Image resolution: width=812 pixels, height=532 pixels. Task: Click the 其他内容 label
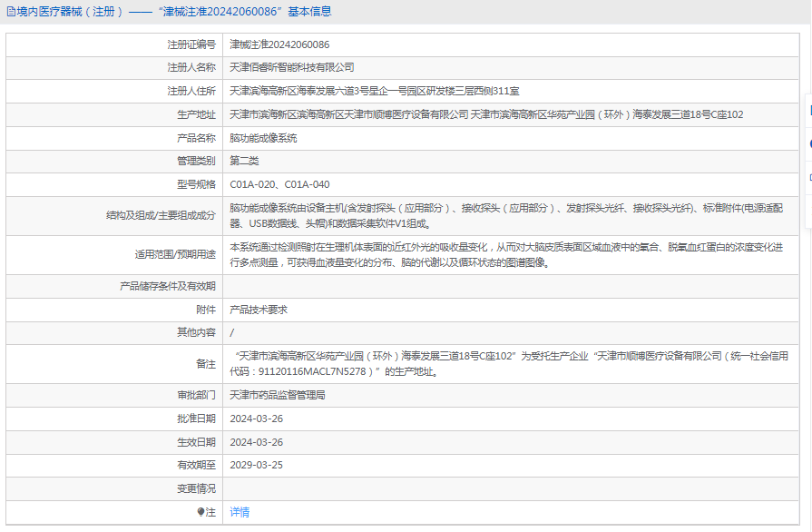pyautogui.click(x=196, y=332)
